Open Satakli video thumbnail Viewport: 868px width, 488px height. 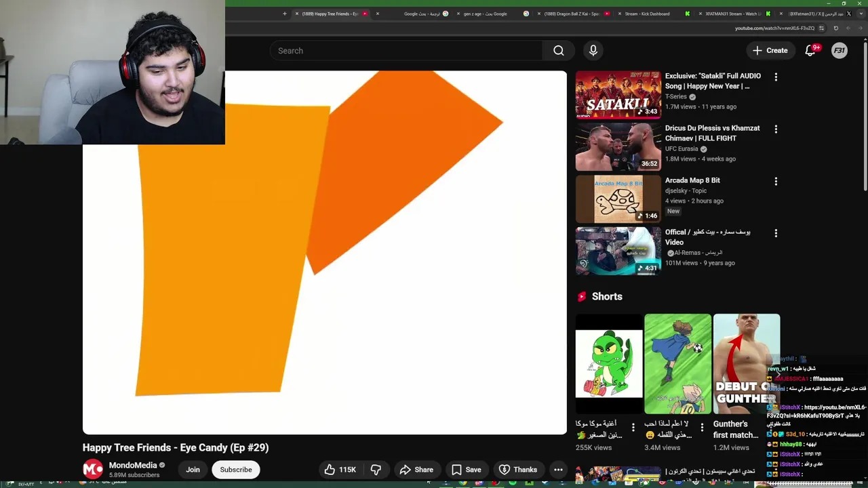tap(618, 95)
